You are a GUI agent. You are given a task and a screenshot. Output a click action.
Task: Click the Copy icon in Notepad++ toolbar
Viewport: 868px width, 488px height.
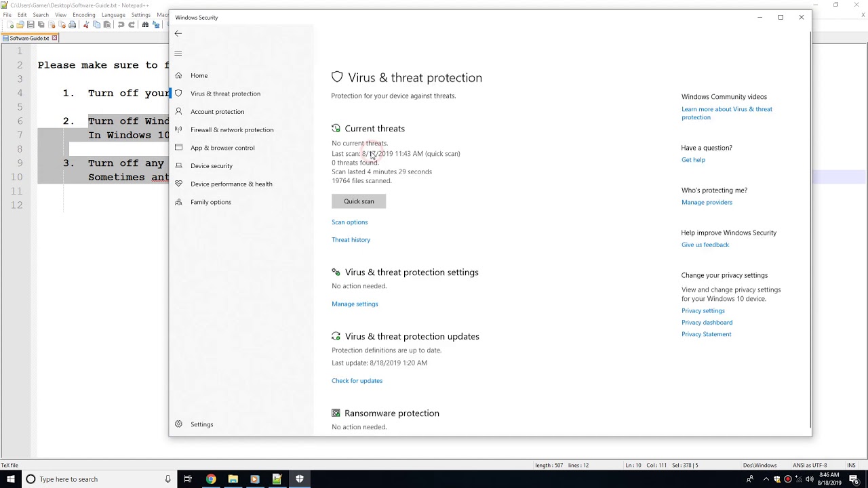point(96,25)
